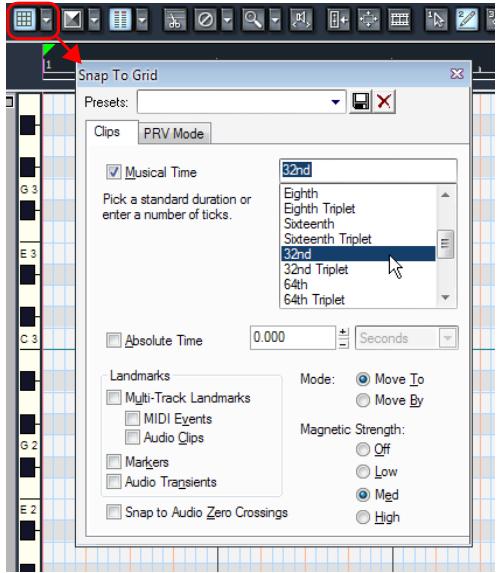Select Eighth Triplet in duration list

point(358,209)
